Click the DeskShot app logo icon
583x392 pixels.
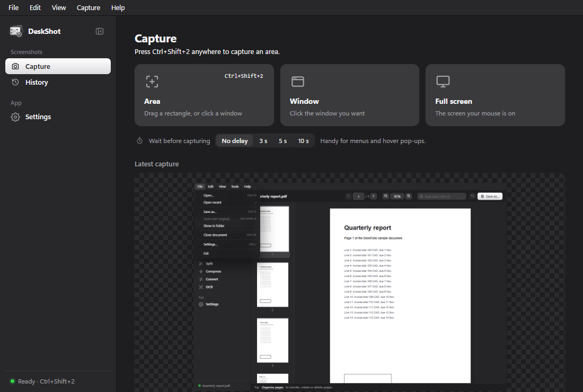coord(16,31)
